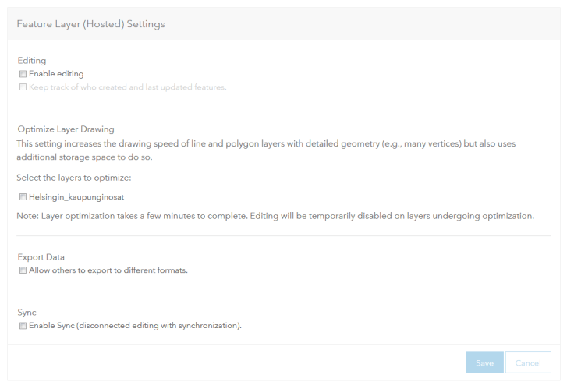Screen dimensions: 574x392
Task: Tick the 'Keep track of who created' checkbox
Action: (23, 87)
